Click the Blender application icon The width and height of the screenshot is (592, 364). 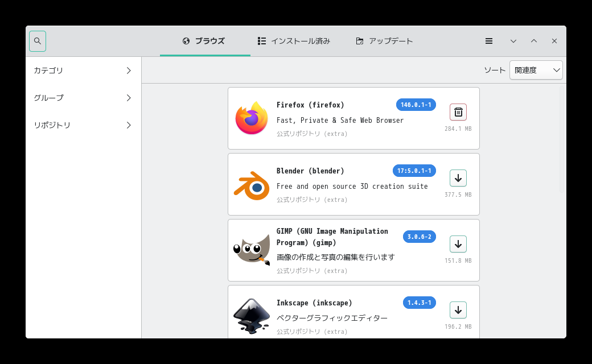[x=251, y=184]
